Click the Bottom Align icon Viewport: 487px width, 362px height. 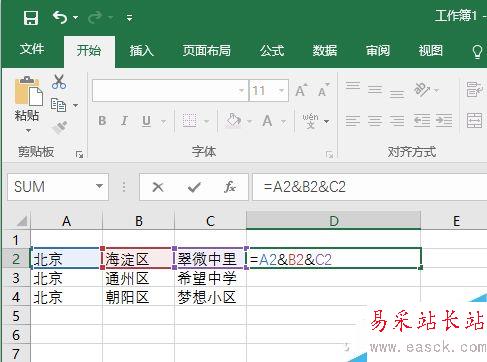coord(397,94)
